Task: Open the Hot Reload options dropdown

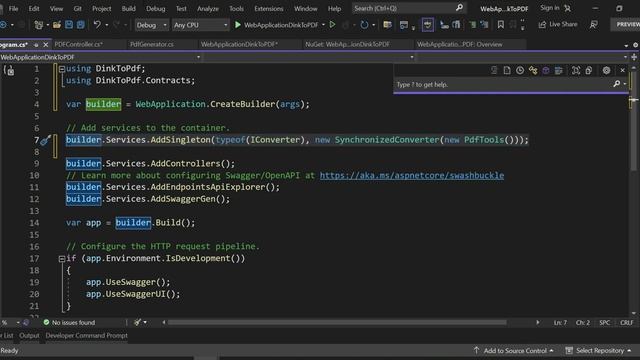Action: pos(373,25)
